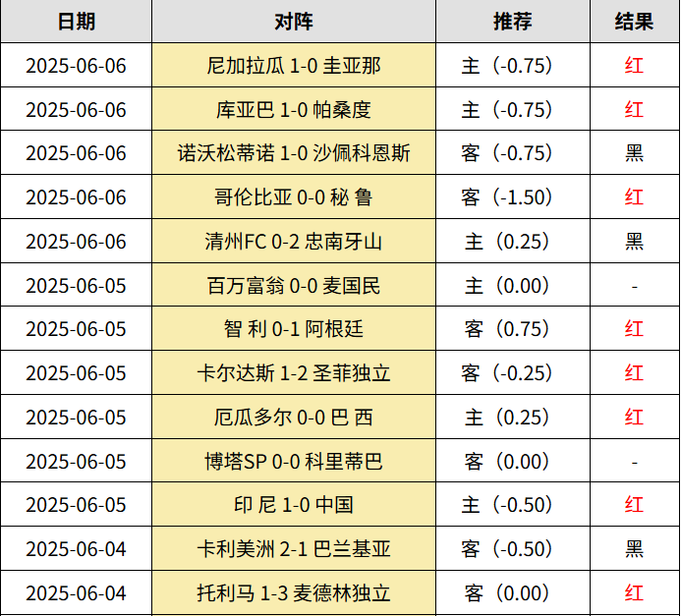Click the 黑 result for 诺沃松蒂诺 match
Viewport: 681px width, 616px height.
point(634,153)
